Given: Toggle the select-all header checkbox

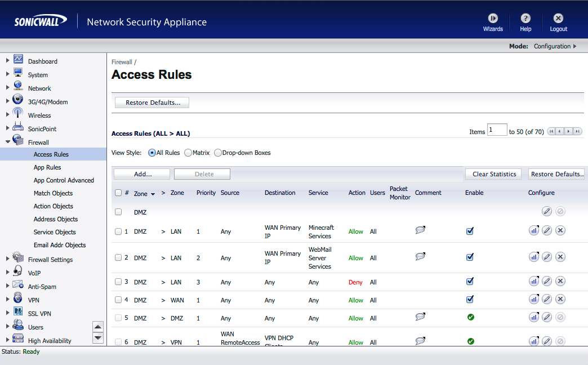Looking at the screenshot, I should point(118,193).
